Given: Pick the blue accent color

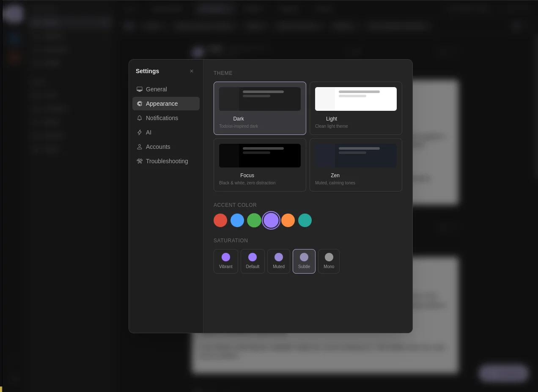Looking at the screenshot, I should (x=237, y=220).
